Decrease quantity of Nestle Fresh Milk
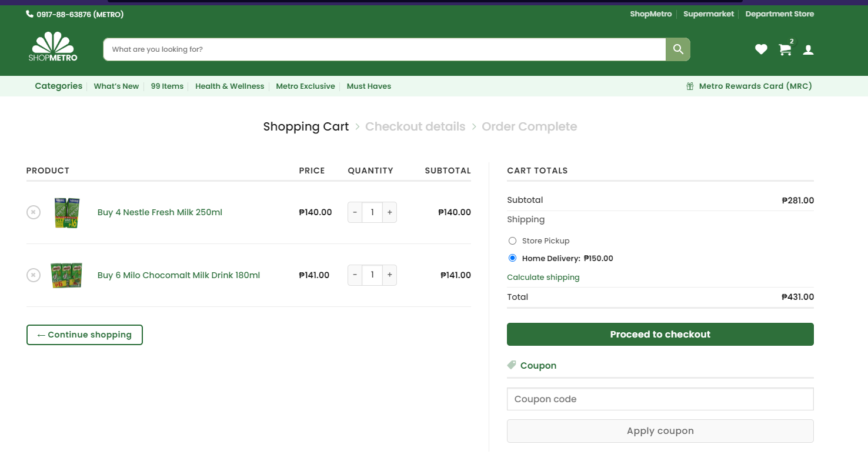The image size is (868, 461). (355, 212)
